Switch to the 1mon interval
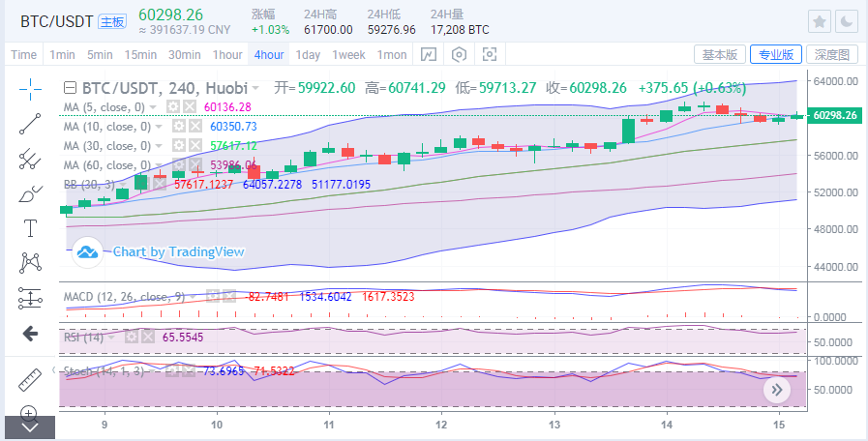 392,55
